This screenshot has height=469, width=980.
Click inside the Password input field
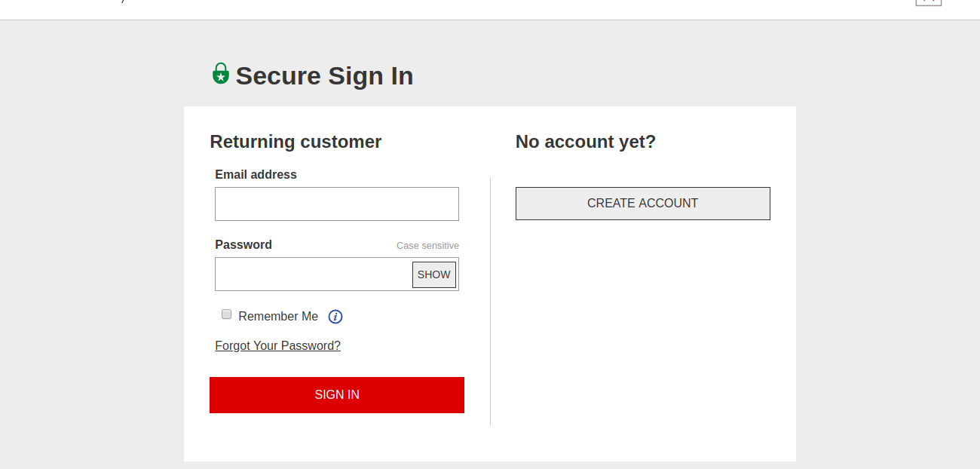pyautogui.click(x=313, y=274)
